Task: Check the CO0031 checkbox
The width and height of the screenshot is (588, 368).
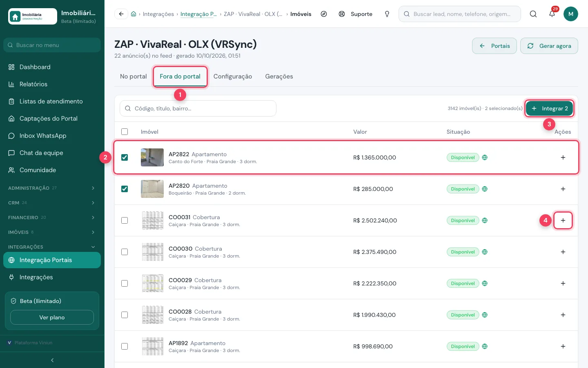Action: (x=125, y=220)
